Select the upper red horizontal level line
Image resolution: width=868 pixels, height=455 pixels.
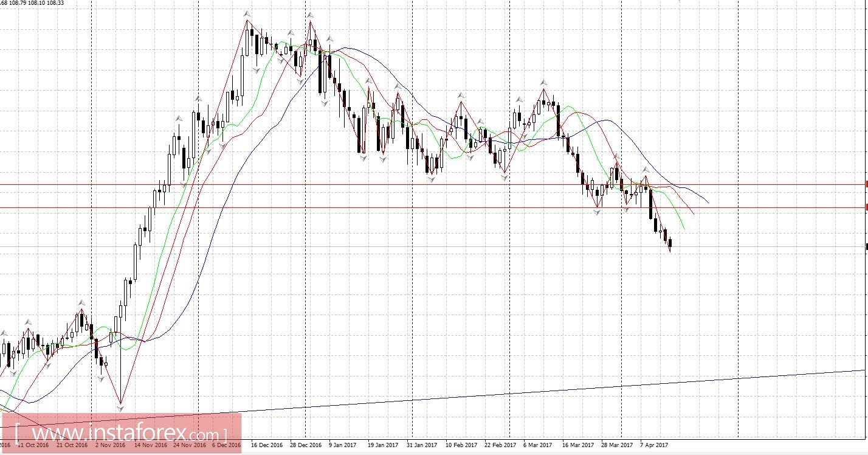pyautogui.click(x=432, y=184)
